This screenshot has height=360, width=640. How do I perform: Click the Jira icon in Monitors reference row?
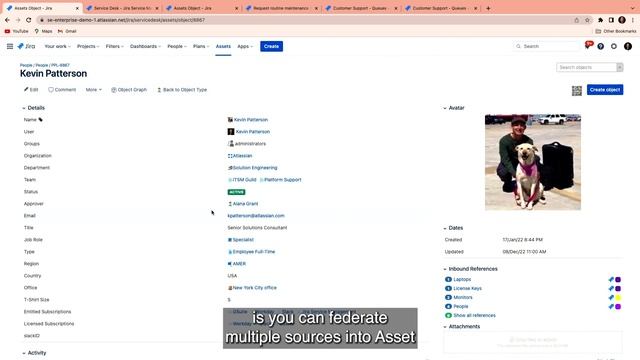point(611,298)
